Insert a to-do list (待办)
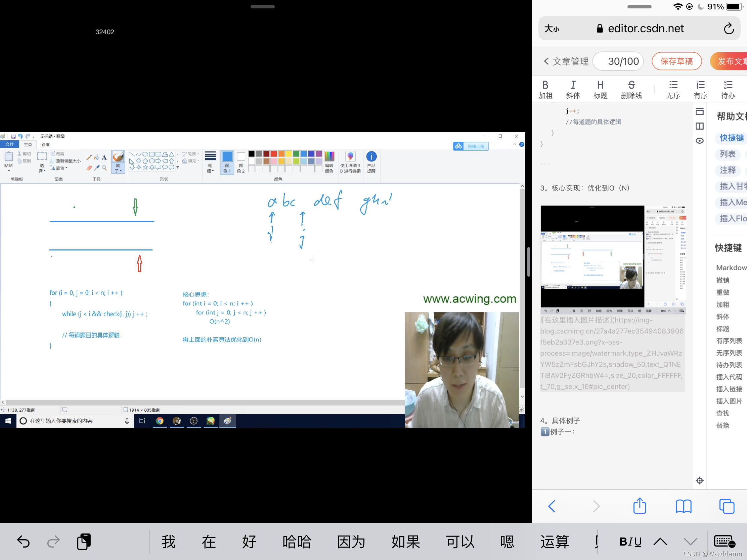The width and height of the screenshot is (747, 560). pyautogui.click(x=728, y=89)
